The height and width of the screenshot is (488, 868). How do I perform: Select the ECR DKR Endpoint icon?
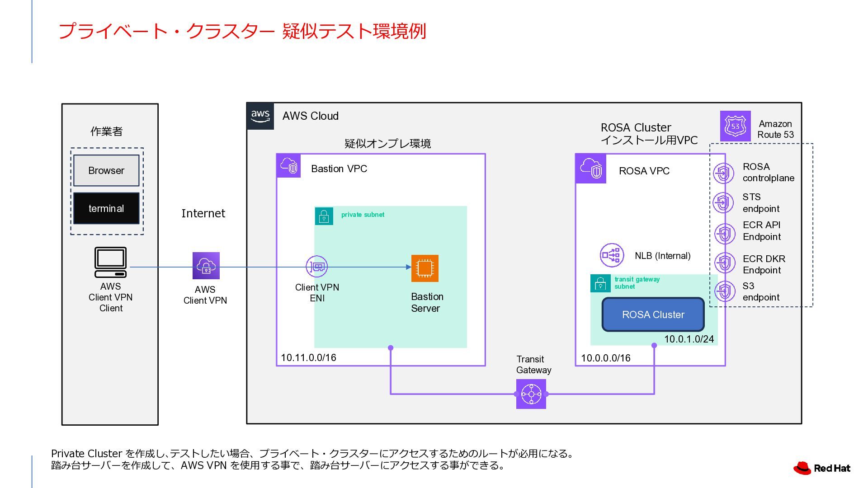(x=724, y=263)
